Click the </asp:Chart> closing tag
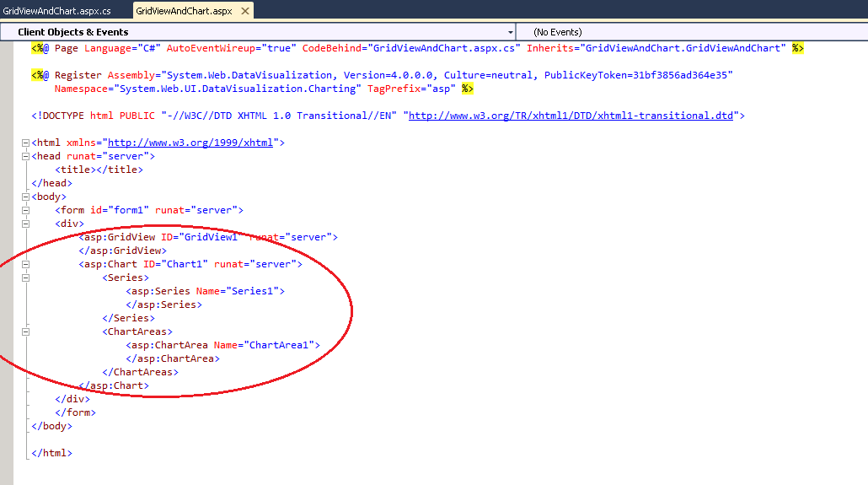Screen dimensions: 868x485 pyautogui.click(x=114, y=385)
